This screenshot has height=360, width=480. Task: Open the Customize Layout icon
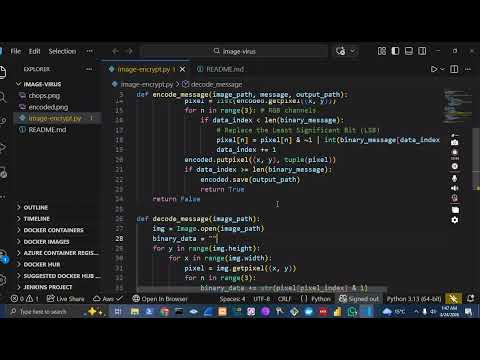point(382,51)
